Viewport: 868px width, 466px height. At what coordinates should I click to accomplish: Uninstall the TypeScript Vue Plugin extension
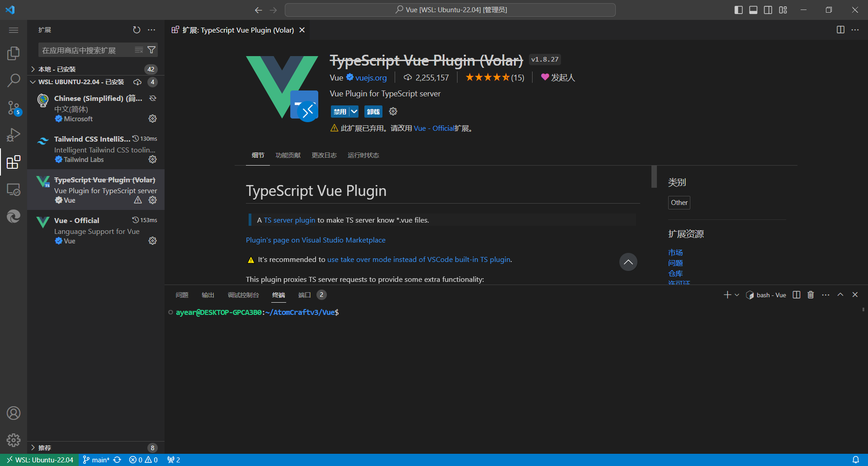point(373,111)
